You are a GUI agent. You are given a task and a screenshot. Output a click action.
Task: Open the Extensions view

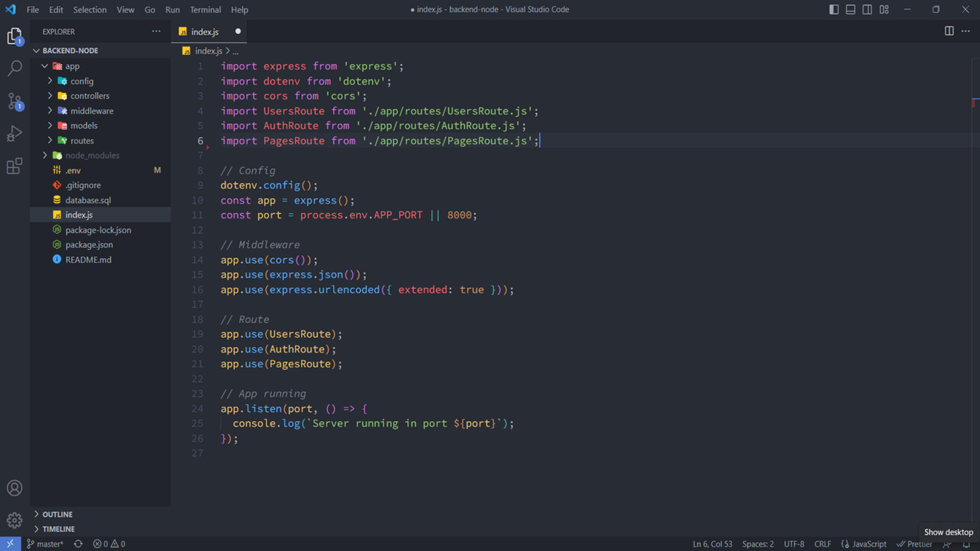coord(15,165)
